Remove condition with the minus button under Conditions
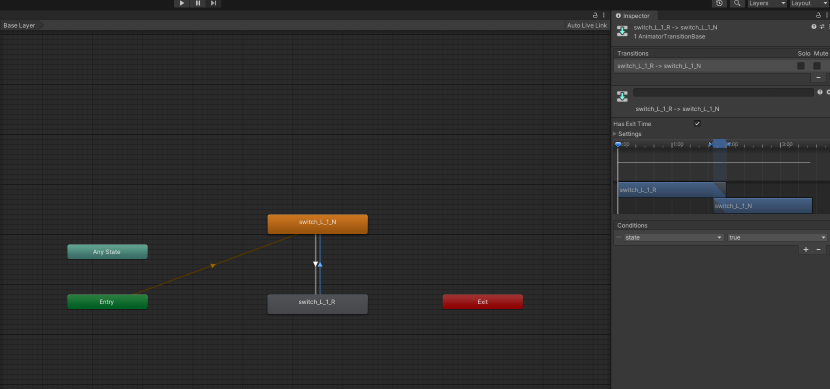The width and height of the screenshot is (830, 389). click(818, 250)
